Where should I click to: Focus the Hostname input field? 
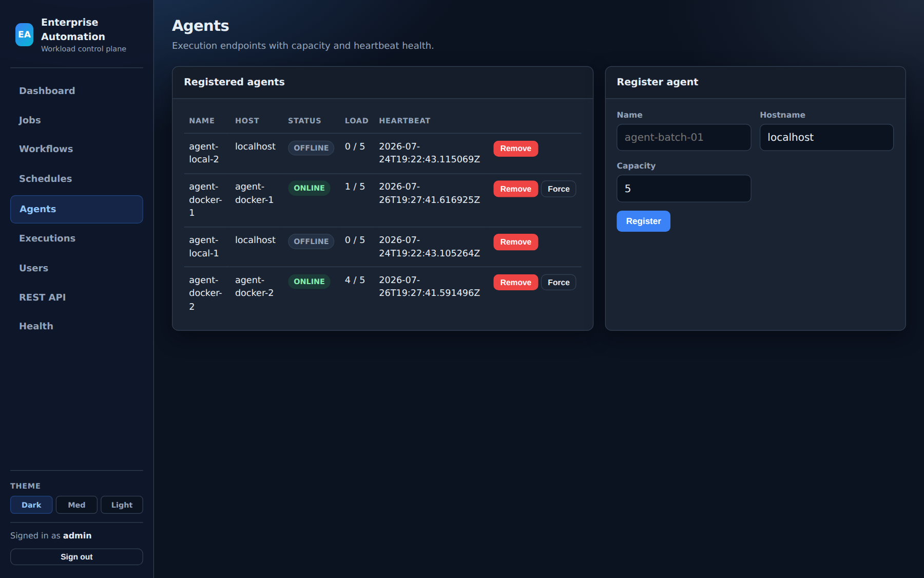(826, 137)
